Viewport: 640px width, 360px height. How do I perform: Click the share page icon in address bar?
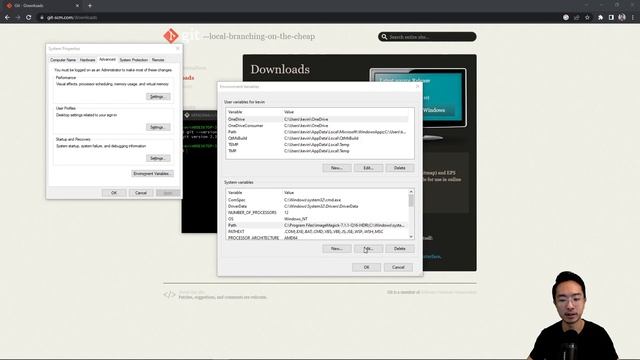tap(577, 18)
